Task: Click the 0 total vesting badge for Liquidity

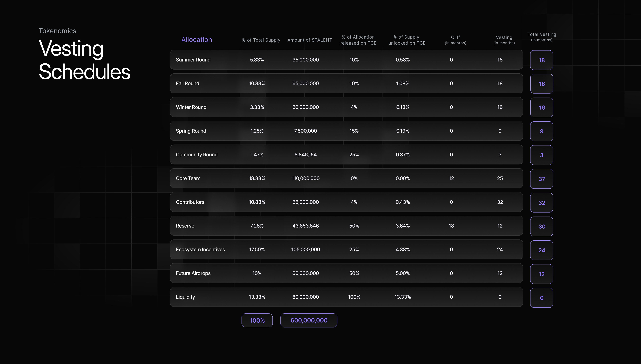Action: [541, 297]
